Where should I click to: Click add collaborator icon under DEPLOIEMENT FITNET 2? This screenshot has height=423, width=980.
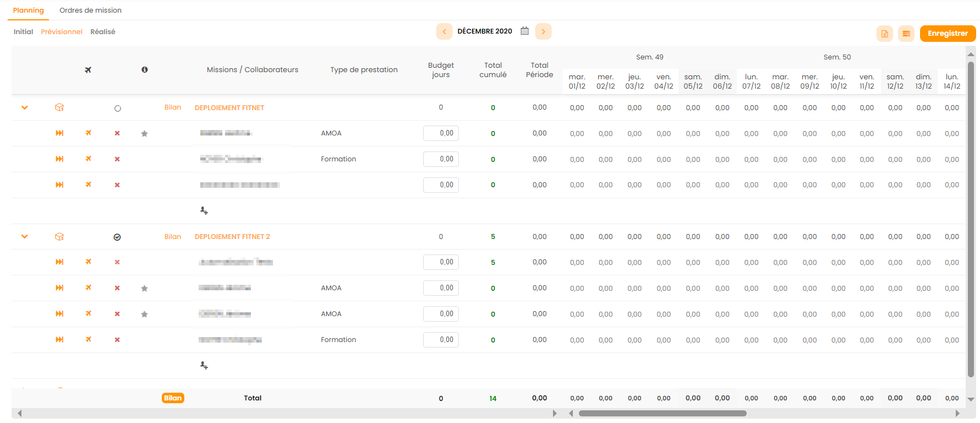pyautogui.click(x=204, y=366)
